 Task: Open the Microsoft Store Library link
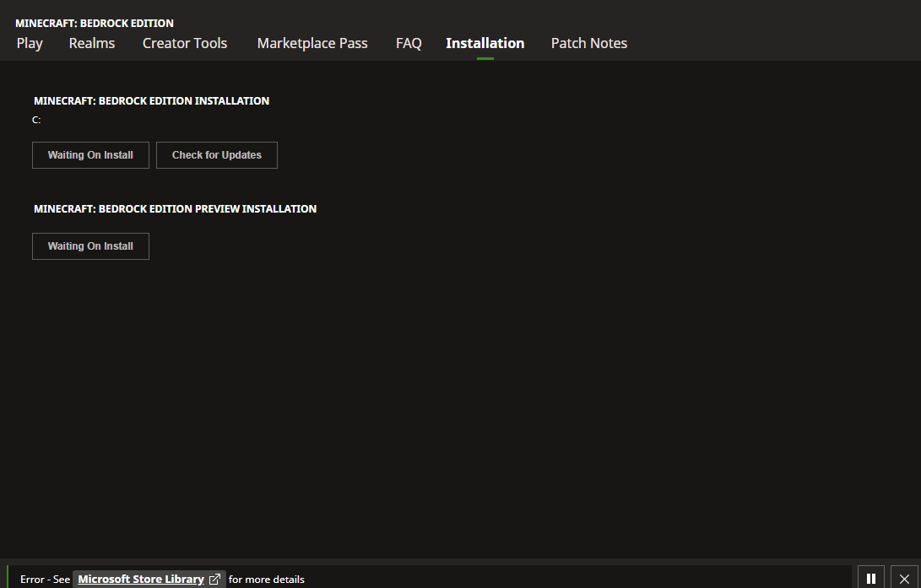141,580
